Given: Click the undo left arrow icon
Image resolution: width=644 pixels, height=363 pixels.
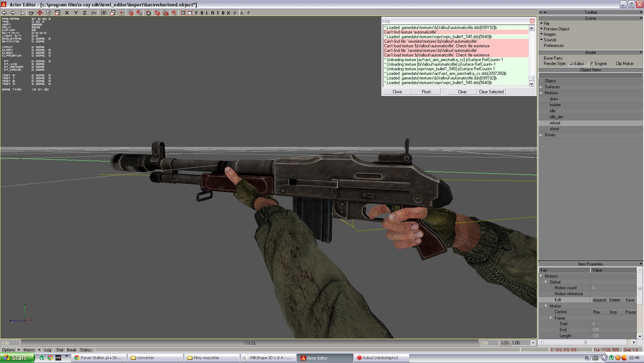Looking at the screenshot, I should coord(4,13).
